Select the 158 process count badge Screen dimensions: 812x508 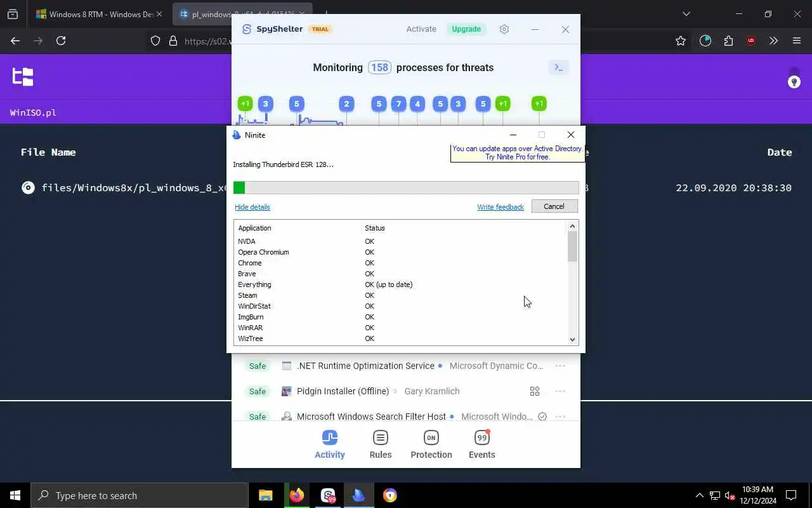pyautogui.click(x=379, y=67)
